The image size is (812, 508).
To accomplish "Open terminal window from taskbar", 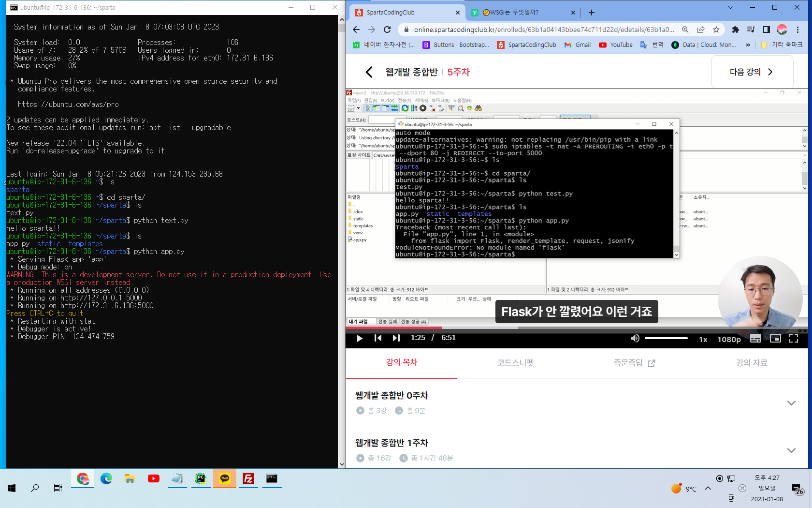I will 272,479.
